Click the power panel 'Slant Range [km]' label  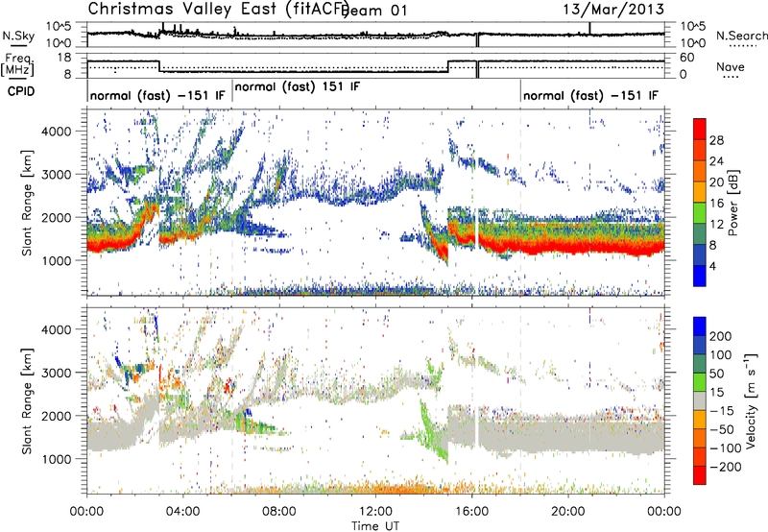[27, 203]
